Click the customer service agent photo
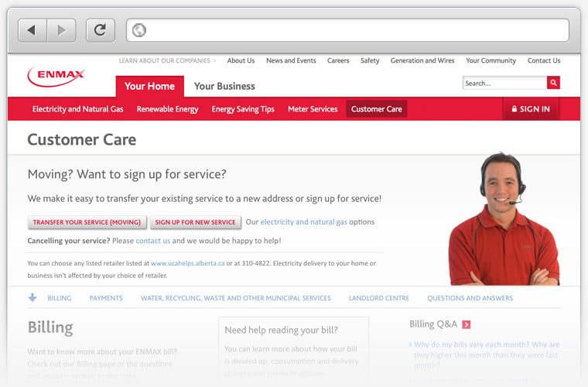This screenshot has height=387, width=588. coord(504,218)
